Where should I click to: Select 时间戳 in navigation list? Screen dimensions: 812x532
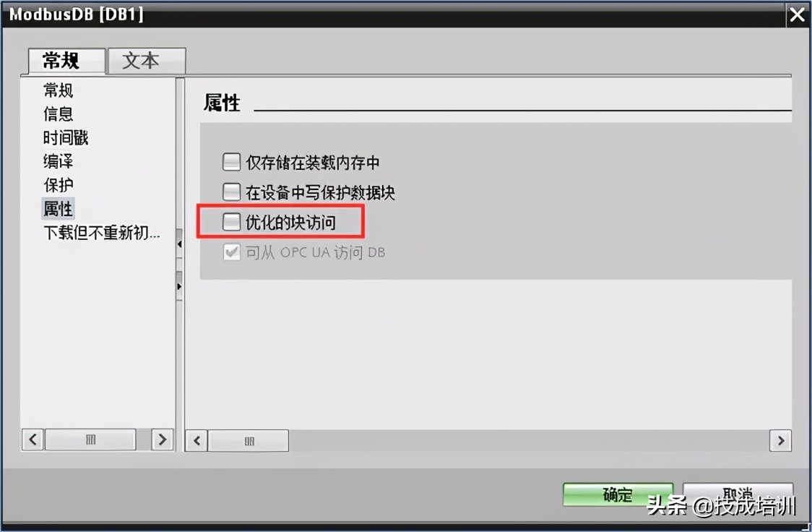(x=66, y=138)
